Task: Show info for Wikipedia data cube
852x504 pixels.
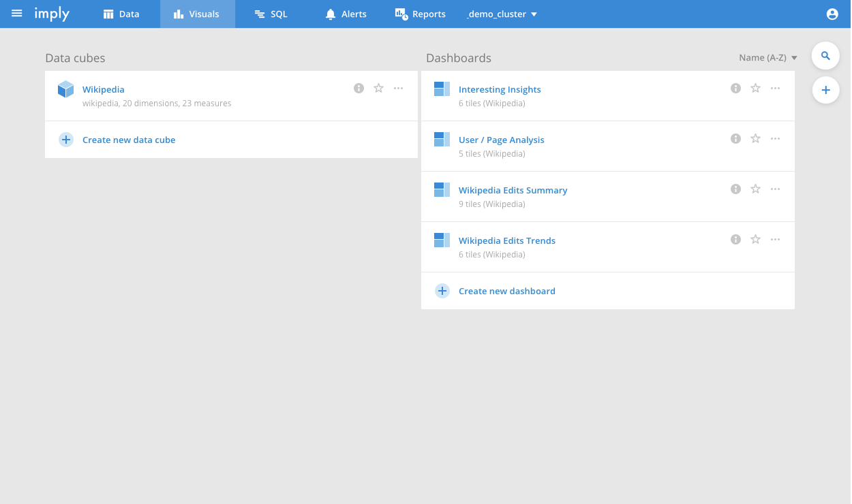Action: coord(359,88)
